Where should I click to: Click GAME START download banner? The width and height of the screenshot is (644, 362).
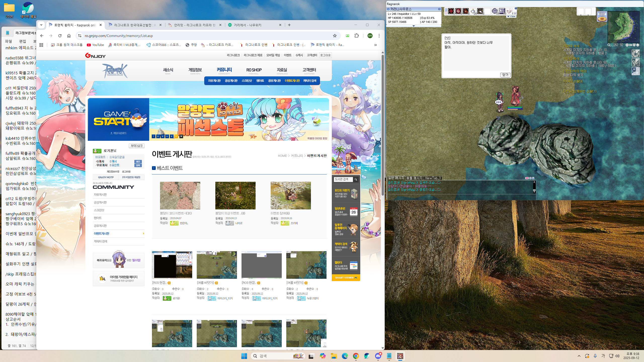118,119
